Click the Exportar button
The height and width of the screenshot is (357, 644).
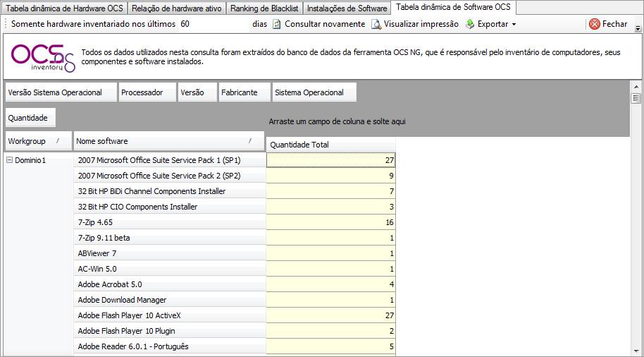[491, 24]
